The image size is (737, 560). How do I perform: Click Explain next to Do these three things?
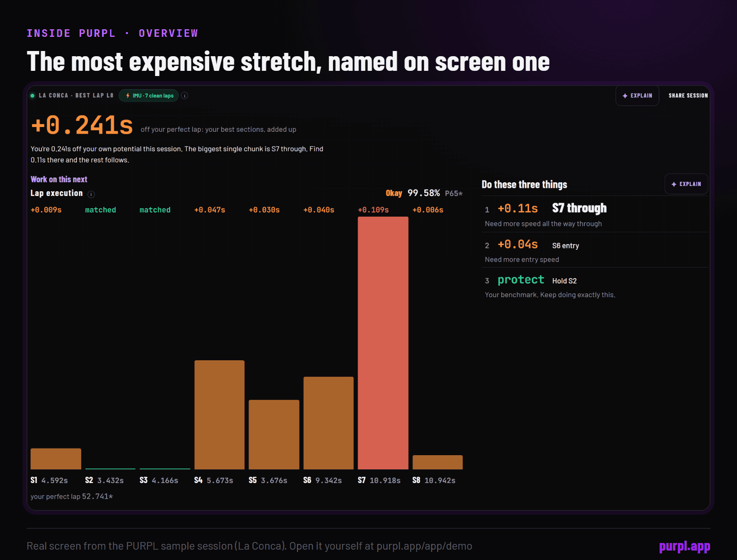point(686,184)
